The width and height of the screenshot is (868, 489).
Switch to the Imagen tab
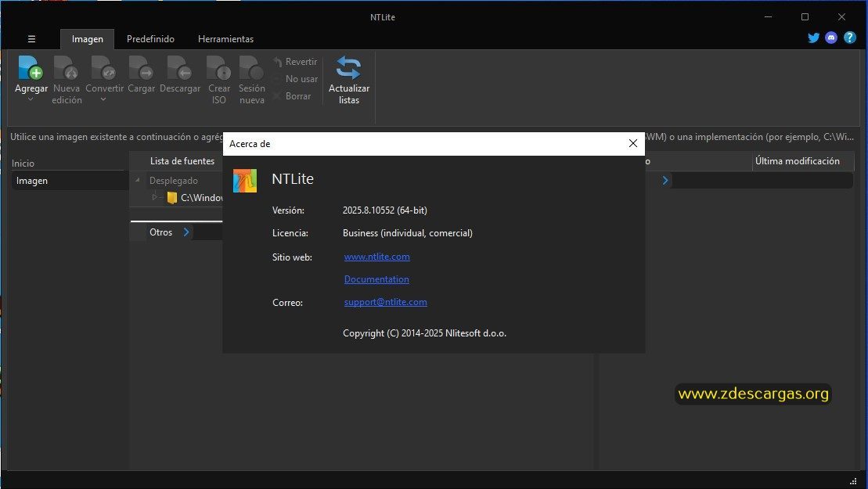tap(88, 39)
